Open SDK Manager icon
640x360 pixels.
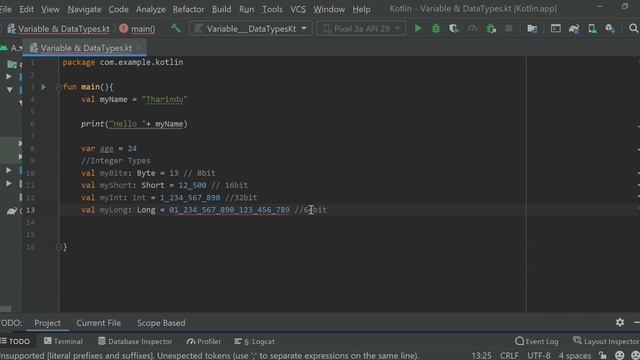tap(610, 28)
